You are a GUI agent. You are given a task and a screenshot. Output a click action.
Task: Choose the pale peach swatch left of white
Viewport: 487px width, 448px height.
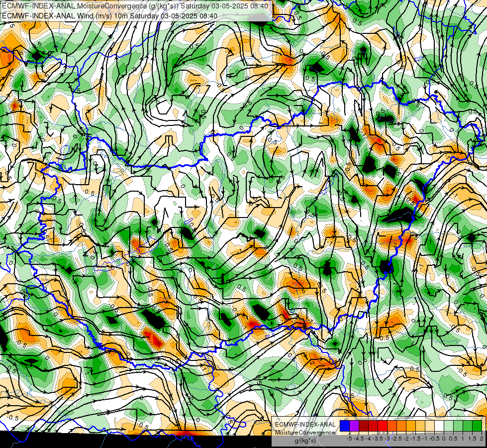click(x=430, y=426)
